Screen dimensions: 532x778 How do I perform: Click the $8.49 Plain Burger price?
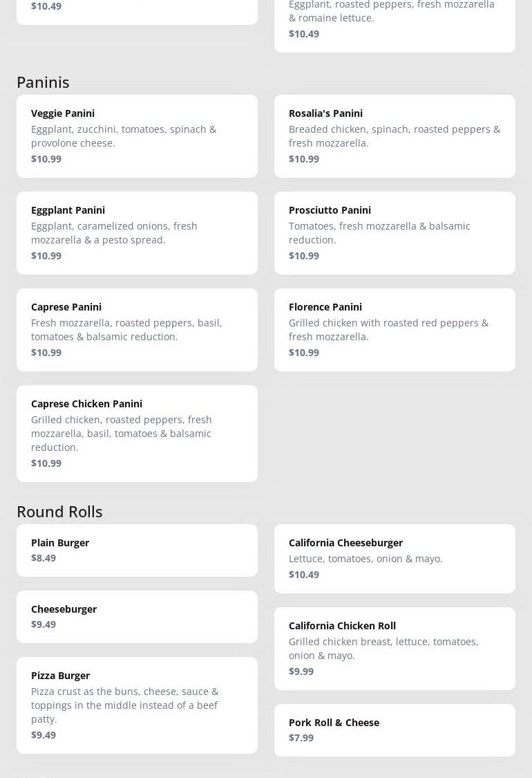pyautogui.click(x=44, y=558)
